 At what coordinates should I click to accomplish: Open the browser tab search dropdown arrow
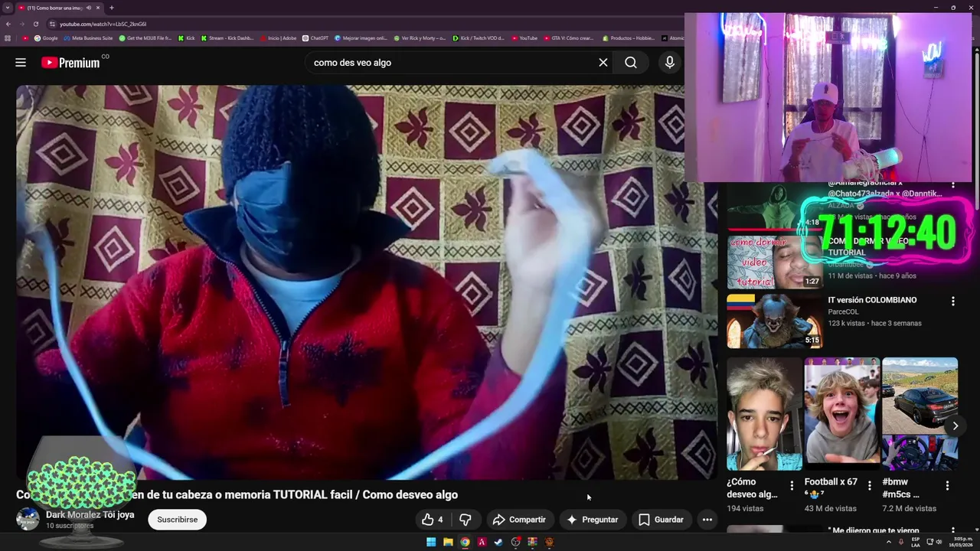coord(8,8)
